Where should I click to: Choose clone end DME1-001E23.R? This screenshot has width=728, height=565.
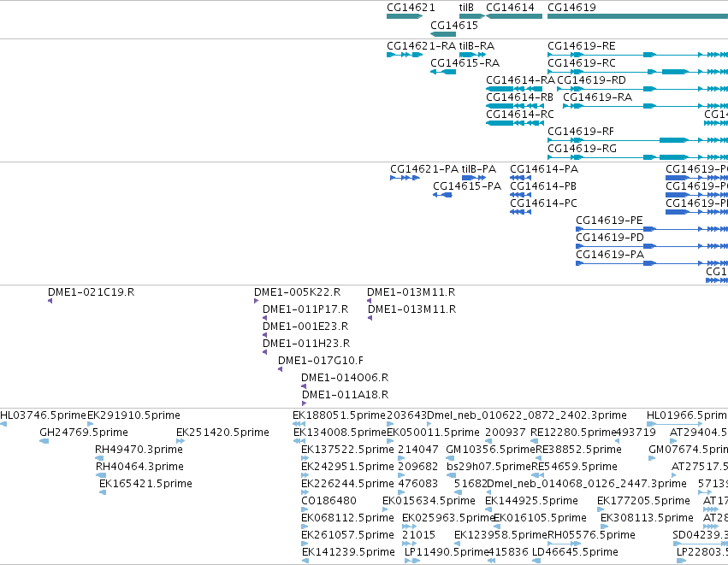(305, 327)
